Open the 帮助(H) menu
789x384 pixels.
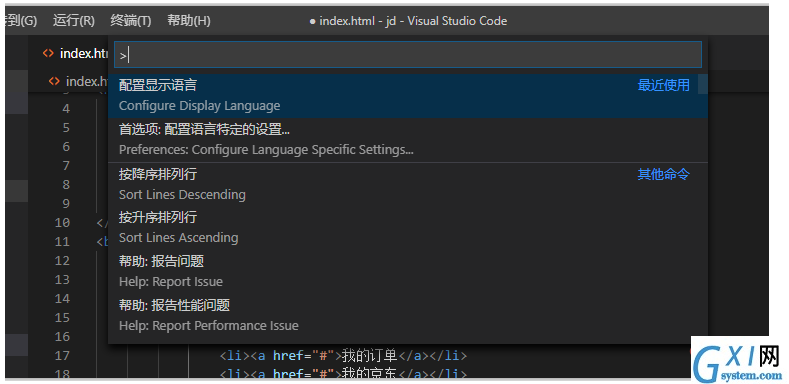click(189, 21)
